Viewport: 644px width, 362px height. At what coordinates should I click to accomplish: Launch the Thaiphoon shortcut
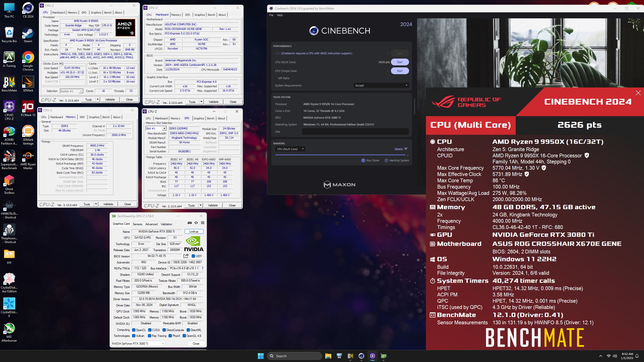tap(9, 234)
